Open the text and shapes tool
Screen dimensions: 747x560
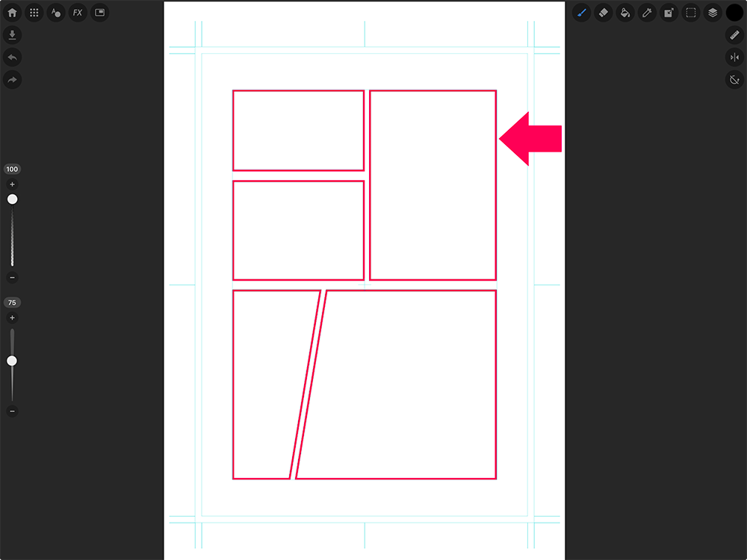point(56,13)
